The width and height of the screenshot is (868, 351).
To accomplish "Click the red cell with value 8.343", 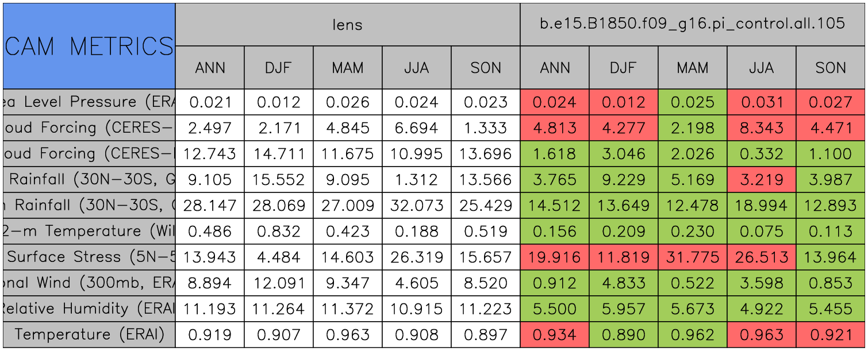I will click(x=761, y=128).
